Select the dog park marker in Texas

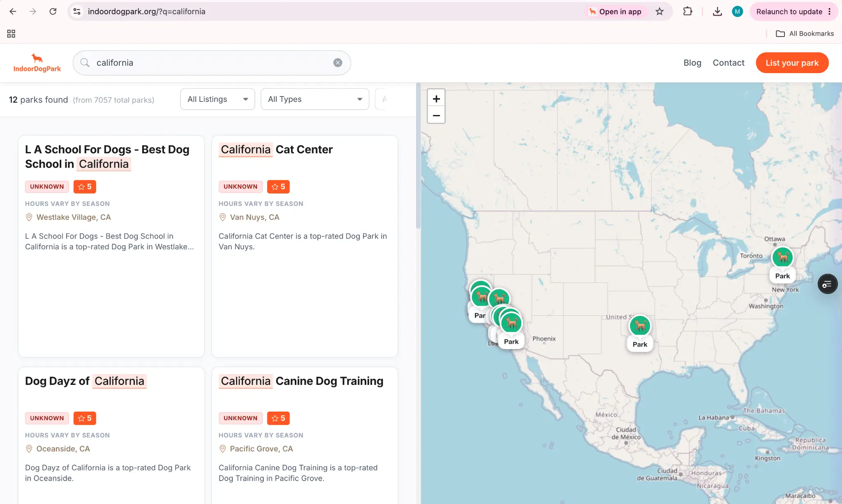pos(640,326)
